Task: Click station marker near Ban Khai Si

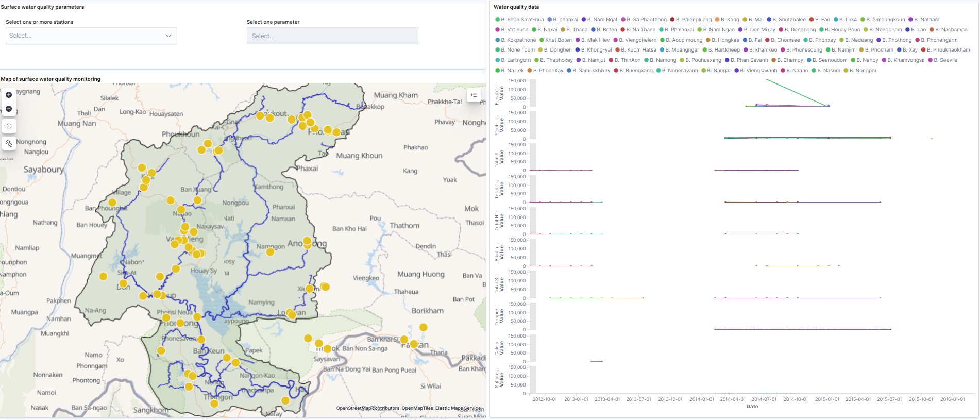Action: pos(404,340)
